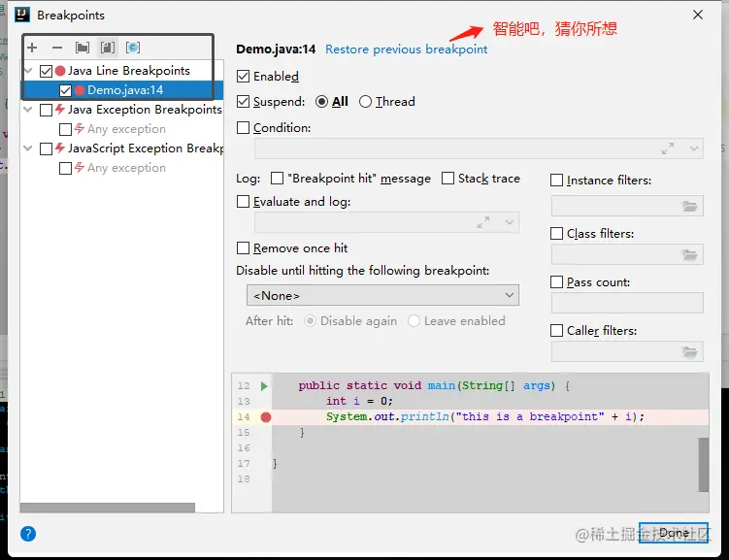729x560 pixels.
Task: Enable the Condition checkbox
Action: tap(243, 127)
